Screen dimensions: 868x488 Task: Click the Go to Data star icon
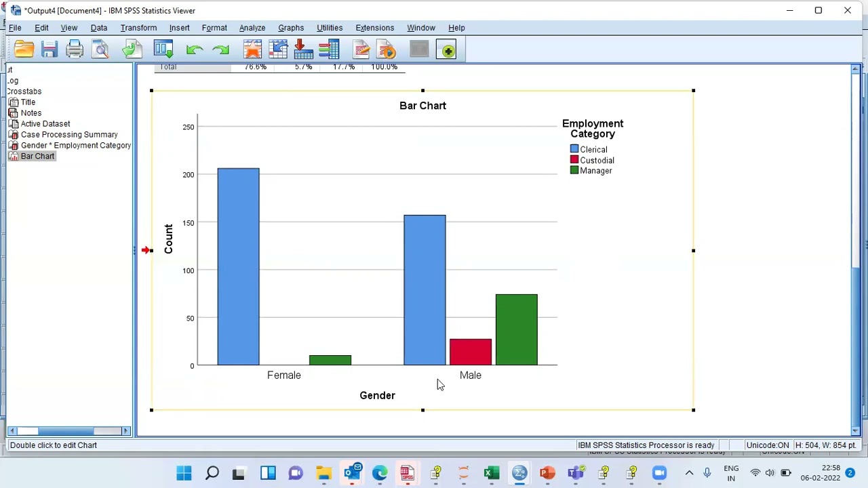[x=252, y=49]
